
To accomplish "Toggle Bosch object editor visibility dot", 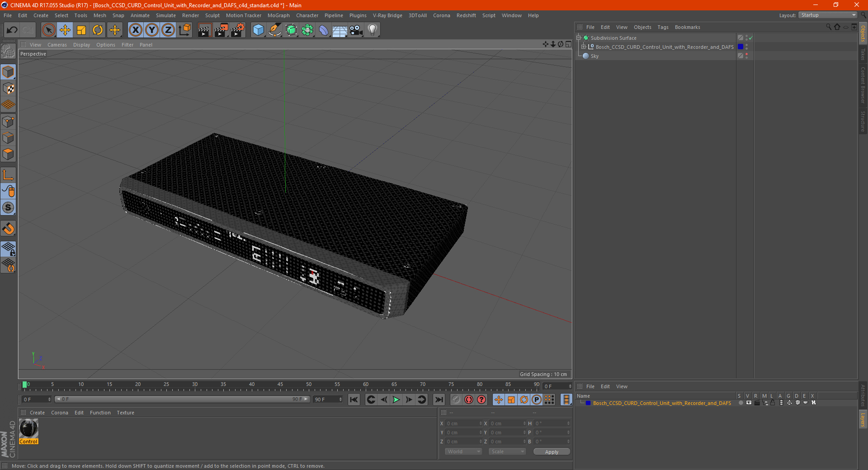I will pyautogui.click(x=746, y=45).
